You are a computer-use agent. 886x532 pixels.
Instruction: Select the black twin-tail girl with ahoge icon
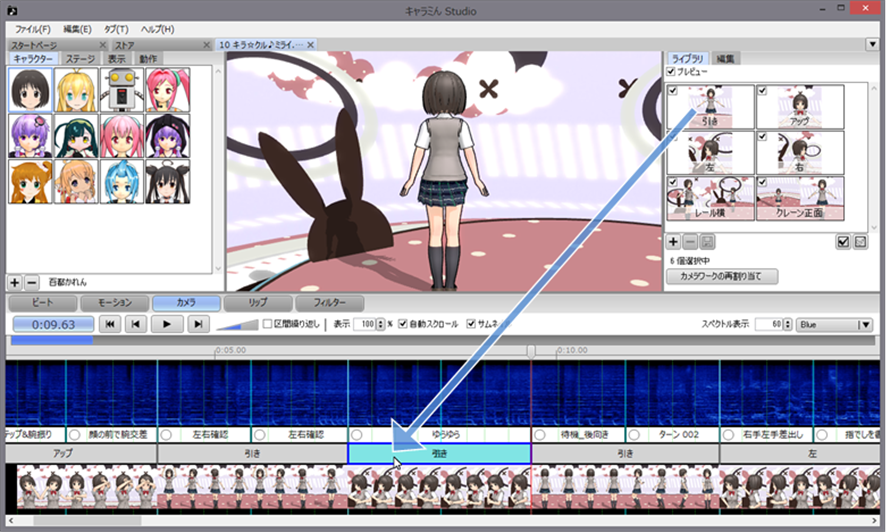pyautogui.click(x=168, y=181)
